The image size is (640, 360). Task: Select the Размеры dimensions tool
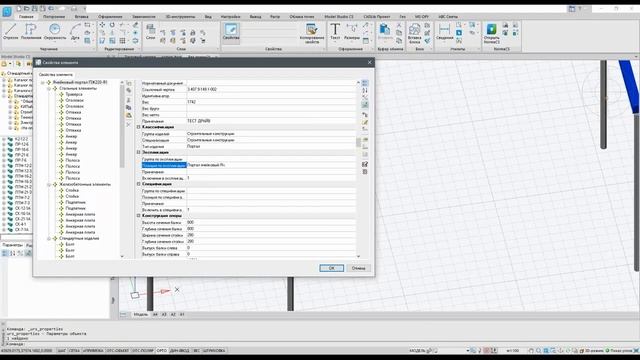coord(352,31)
